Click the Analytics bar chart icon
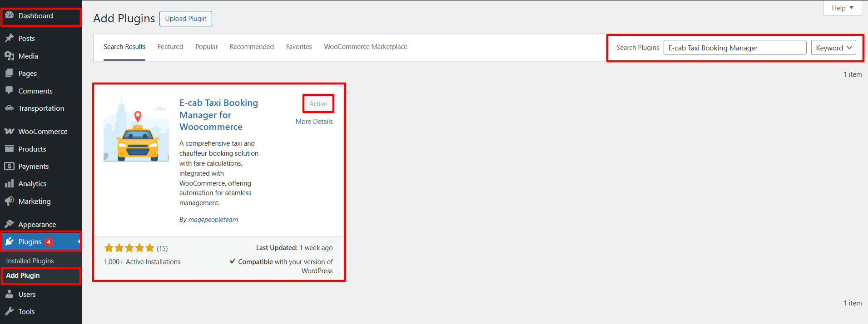Viewport: 868px width, 324px height. pyautogui.click(x=9, y=183)
